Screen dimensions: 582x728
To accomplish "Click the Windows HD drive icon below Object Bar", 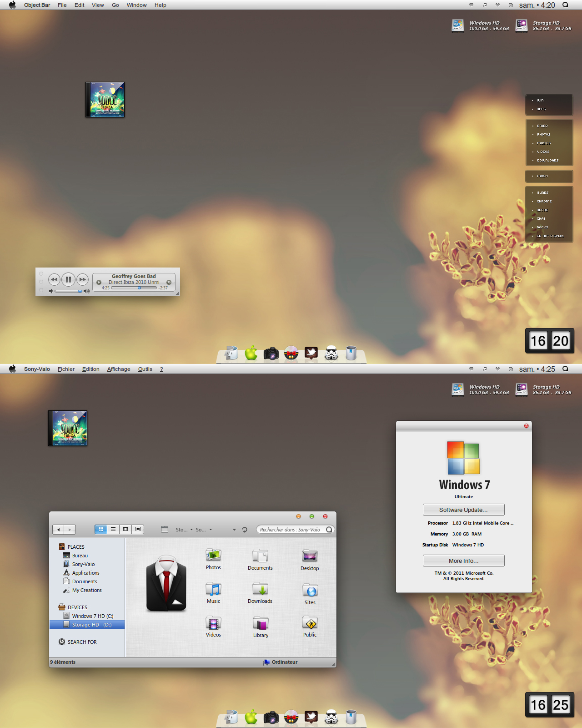I will (x=458, y=25).
